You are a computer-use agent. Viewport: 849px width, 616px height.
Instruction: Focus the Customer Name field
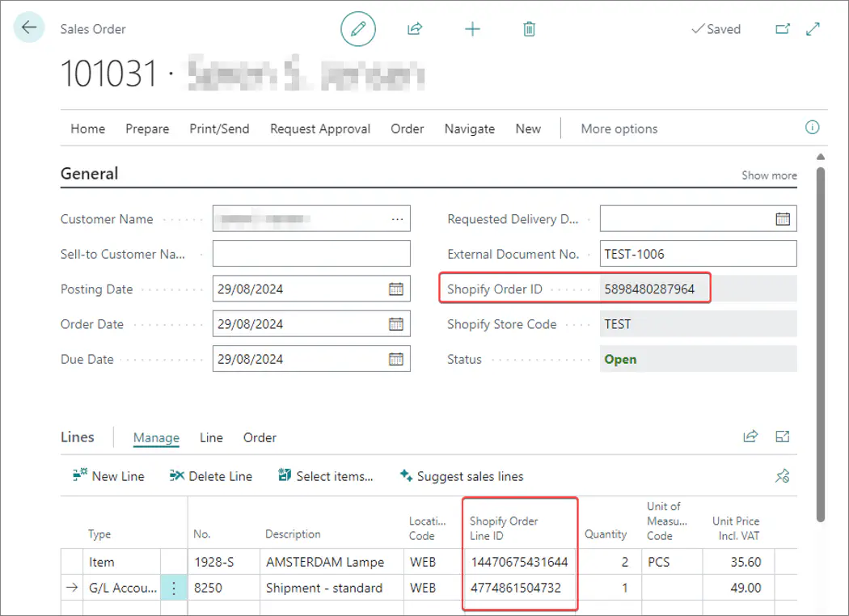[311, 219]
